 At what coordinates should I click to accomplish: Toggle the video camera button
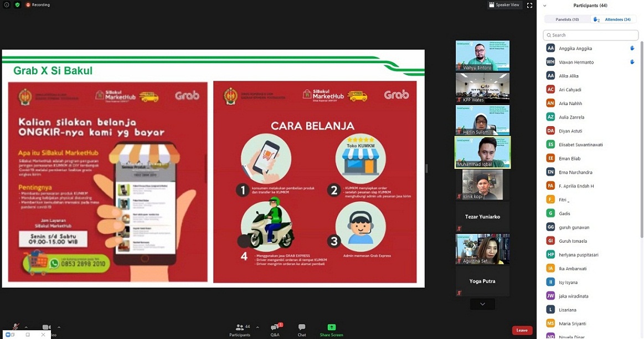[x=47, y=327]
